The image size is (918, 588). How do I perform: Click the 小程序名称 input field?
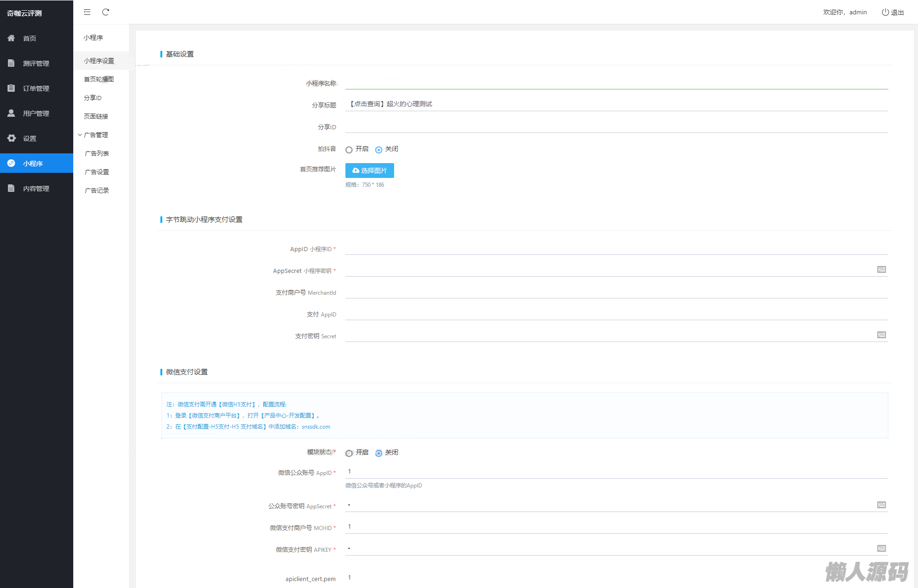[616, 83]
